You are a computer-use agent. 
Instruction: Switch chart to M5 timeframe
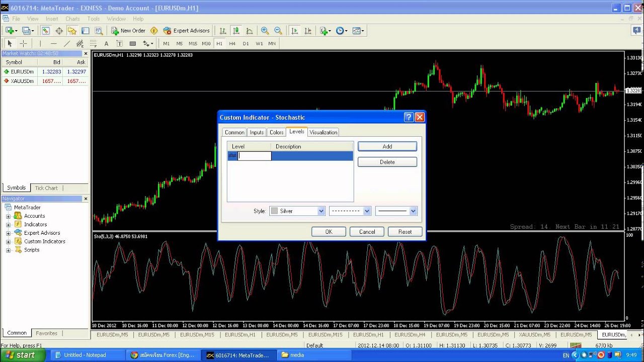(x=179, y=44)
